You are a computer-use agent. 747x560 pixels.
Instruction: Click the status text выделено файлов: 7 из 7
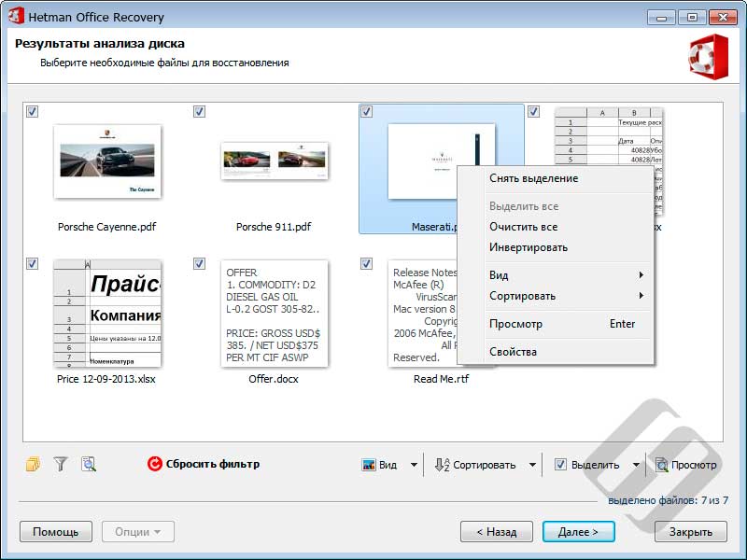668,500
